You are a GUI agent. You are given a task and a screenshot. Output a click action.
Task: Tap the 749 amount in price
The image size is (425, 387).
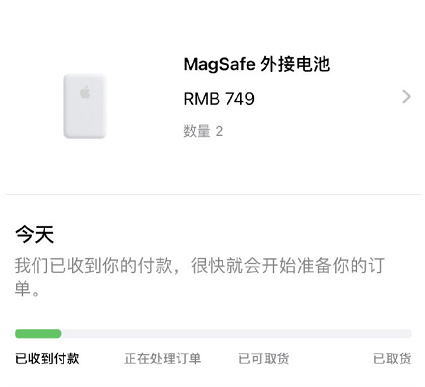[240, 99]
